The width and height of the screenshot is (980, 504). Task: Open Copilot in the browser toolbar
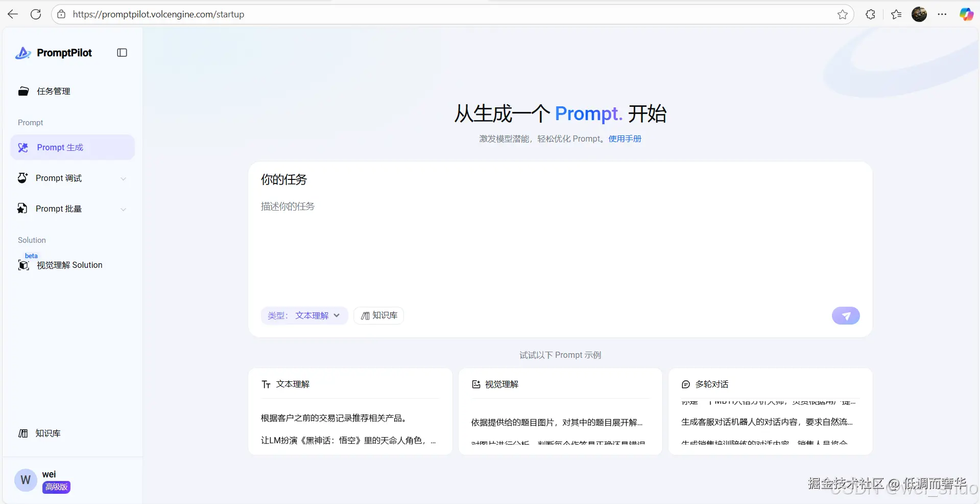pyautogui.click(x=966, y=14)
